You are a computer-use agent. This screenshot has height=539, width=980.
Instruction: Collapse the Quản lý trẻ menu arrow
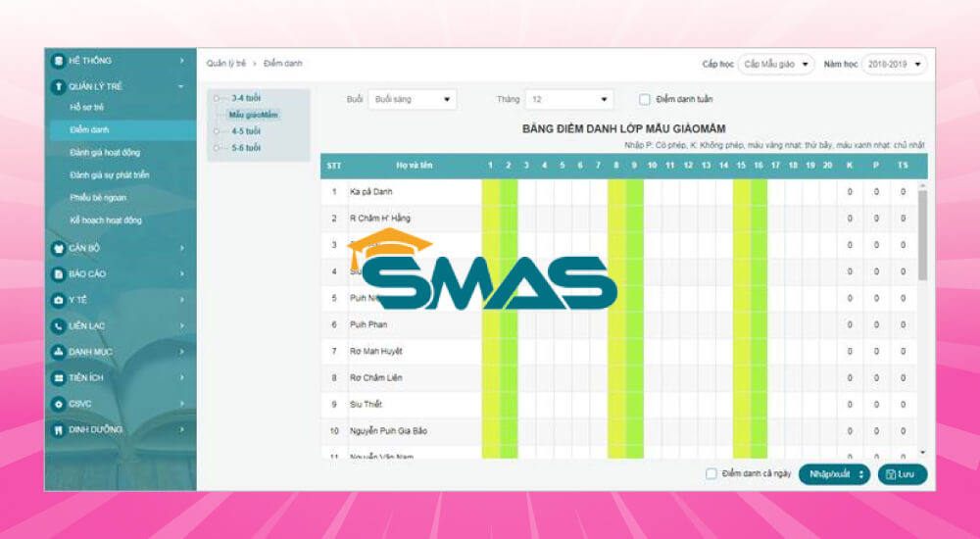coord(181,86)
